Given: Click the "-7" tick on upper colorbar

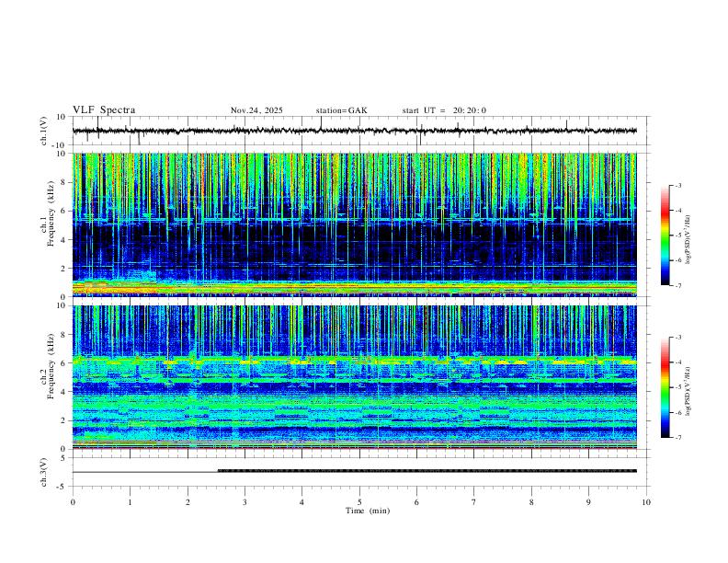Looking at the screenshot, I should pos(678,286).
